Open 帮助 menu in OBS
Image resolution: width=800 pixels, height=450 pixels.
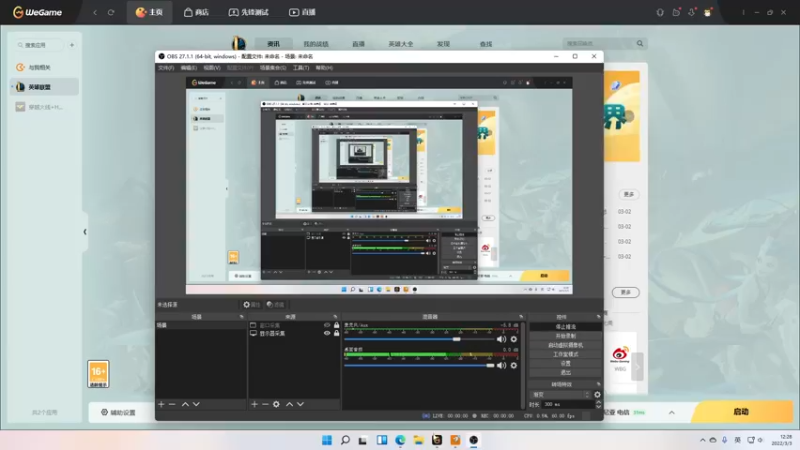[x=324, y=68]
